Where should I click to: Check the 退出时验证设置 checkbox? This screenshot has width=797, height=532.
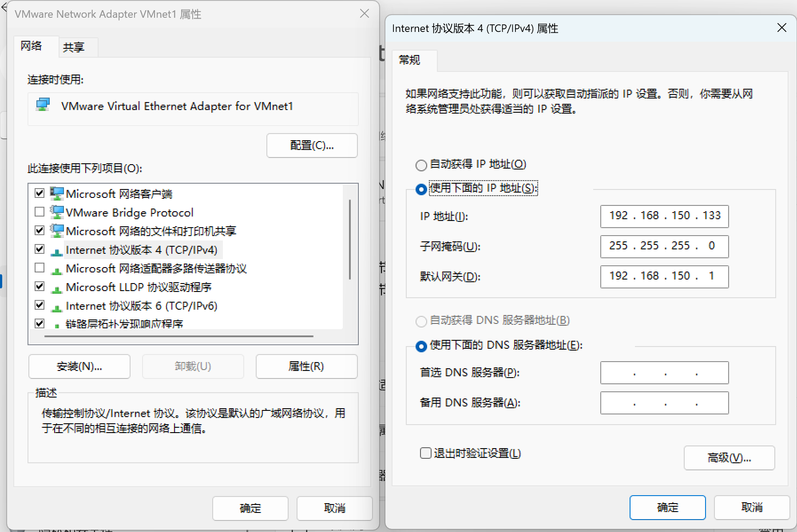[x=425, y=453]
